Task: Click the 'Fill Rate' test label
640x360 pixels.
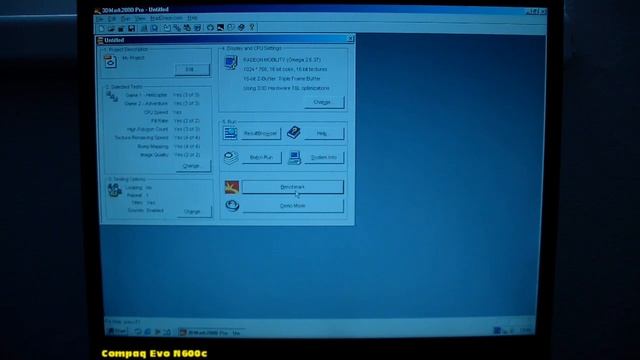Action: click(159, 121)
